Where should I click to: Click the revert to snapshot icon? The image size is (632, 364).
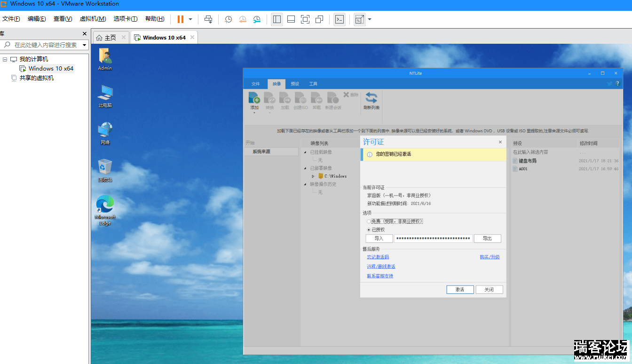pyautogui.click(x=243, y=19)
